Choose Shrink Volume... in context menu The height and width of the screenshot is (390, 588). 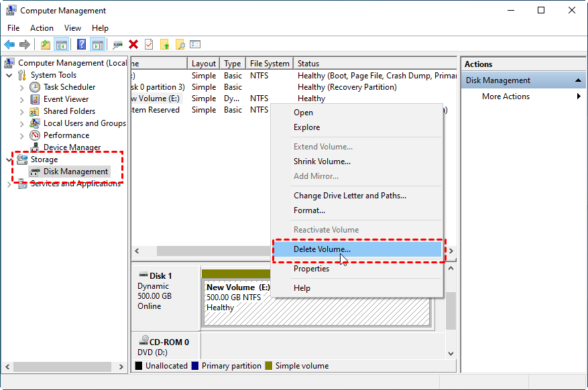(357, 161)
